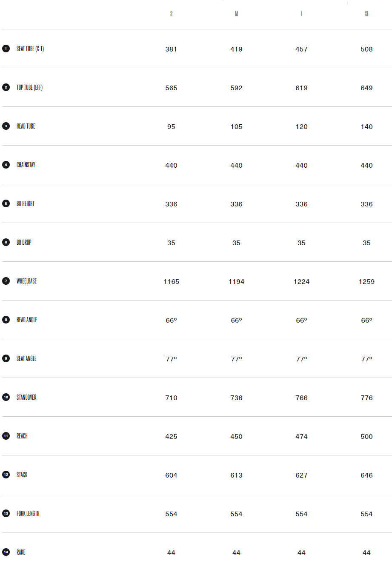Image resolution: width=392 pixels, height=561 pixels.
Task: Click the number 12 Stack badge
Action: (x=6, y=475)
